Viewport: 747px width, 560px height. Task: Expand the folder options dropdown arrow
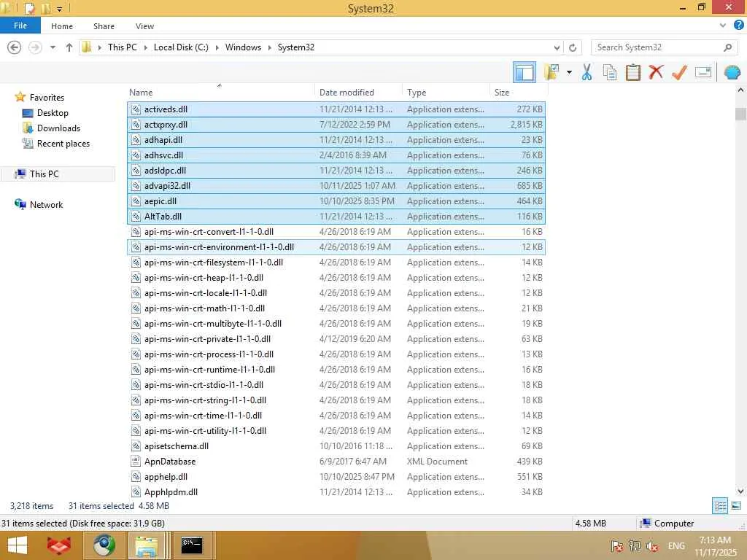point(569,72)
